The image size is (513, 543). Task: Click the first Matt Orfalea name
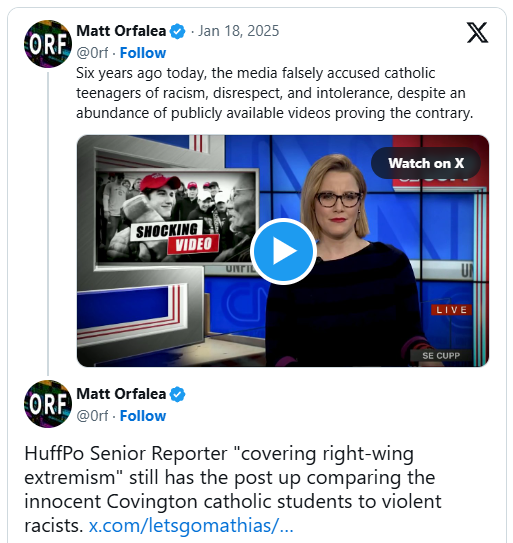pyautogui.click(x=121, y=31)
